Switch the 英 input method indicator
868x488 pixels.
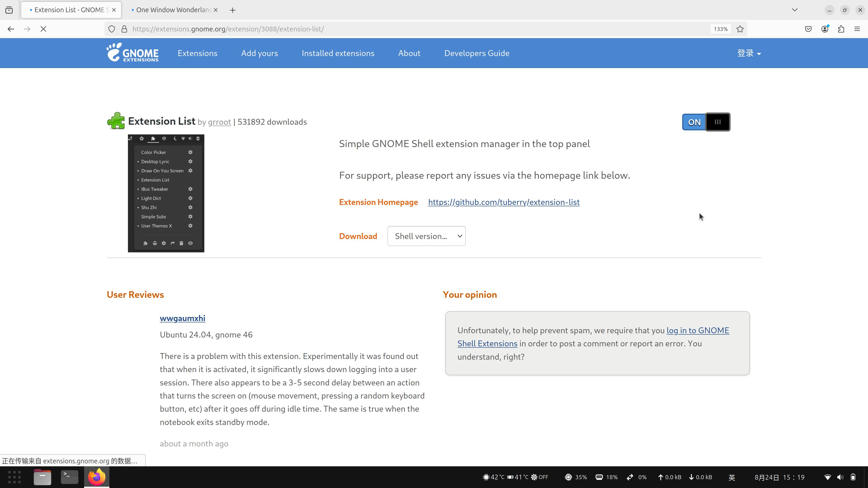tap(732, 477)
